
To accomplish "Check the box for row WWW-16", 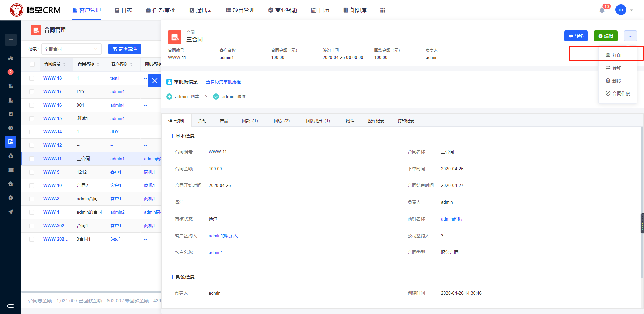I will [32, 105].
